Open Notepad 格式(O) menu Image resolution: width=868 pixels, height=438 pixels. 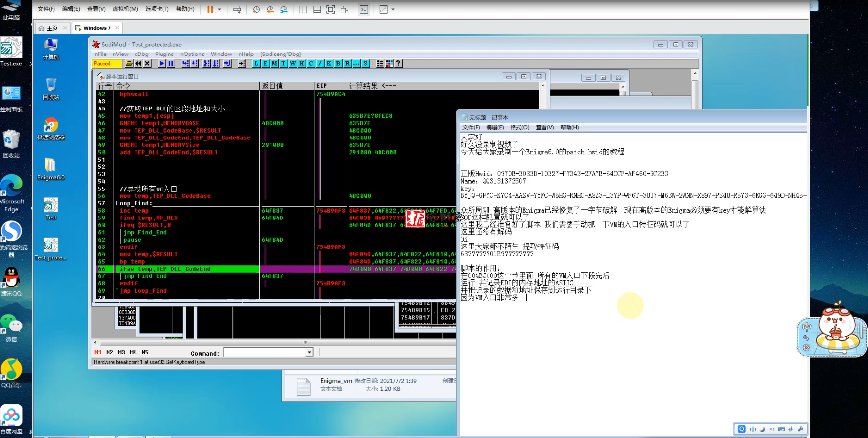tap(520, 127)
